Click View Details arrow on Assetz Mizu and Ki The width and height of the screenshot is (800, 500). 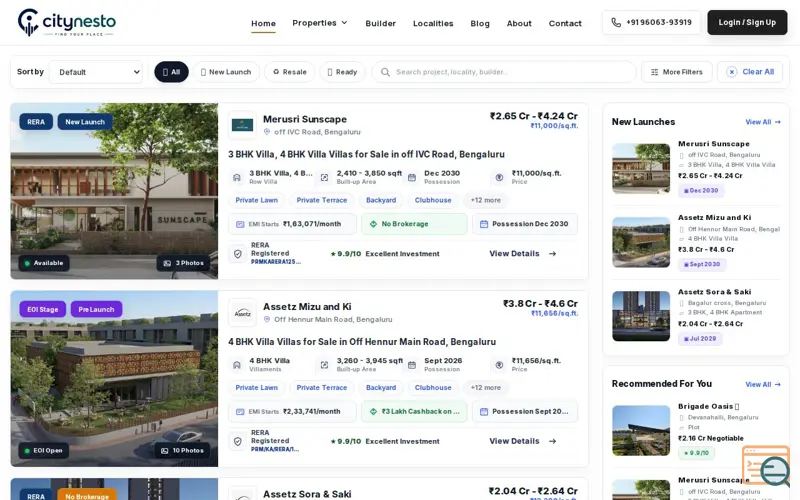pos(552,441)
